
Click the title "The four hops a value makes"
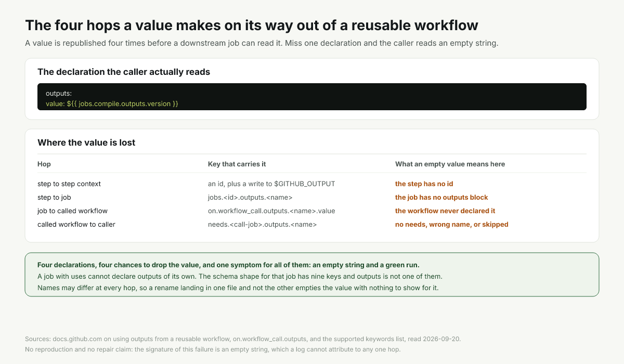point(252,25)
